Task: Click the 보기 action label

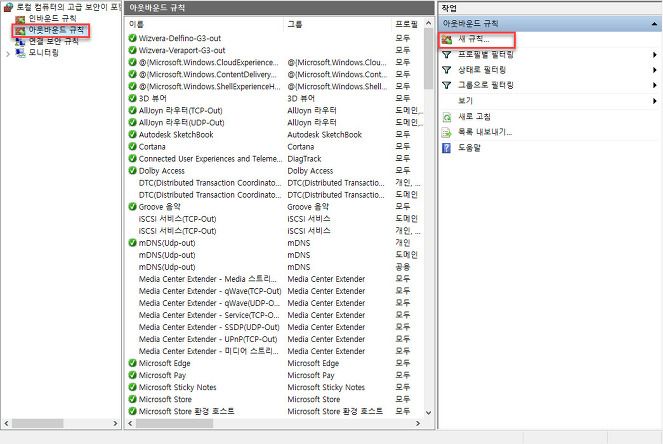Action: [465, 101]
